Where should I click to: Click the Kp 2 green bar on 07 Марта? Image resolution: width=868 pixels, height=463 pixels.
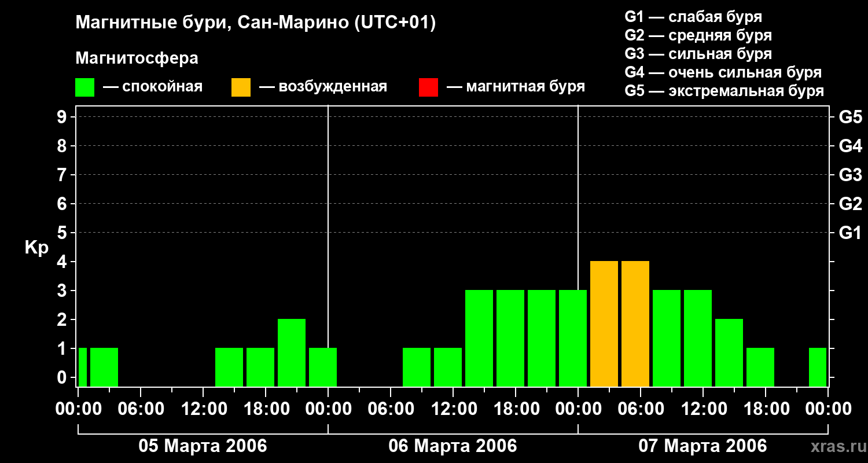click(x=729, y=352)
